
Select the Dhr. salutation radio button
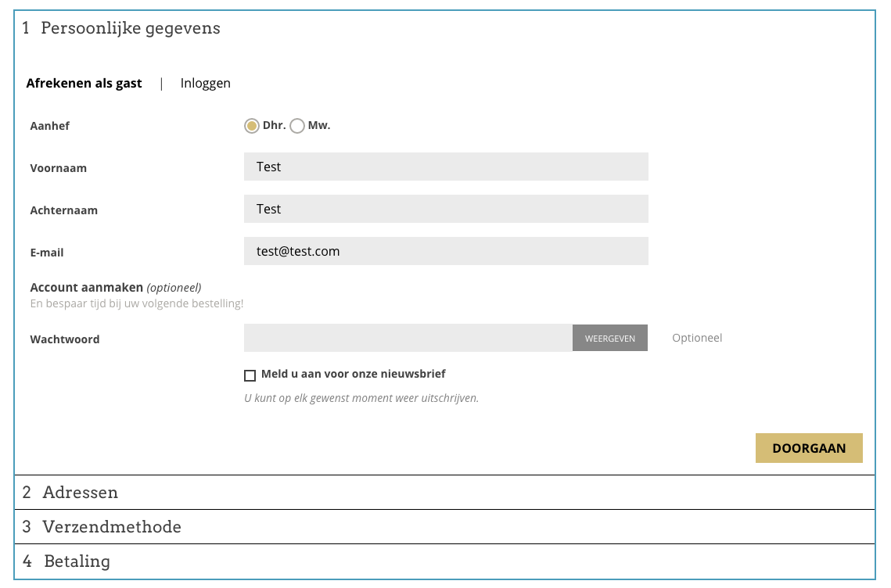251,126
